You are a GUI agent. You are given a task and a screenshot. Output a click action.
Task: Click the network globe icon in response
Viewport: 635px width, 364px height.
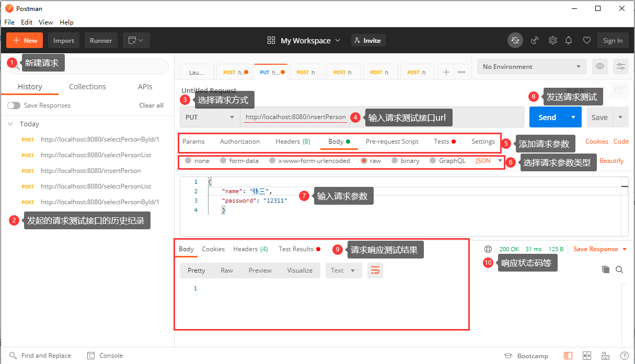tap(488, 249)
